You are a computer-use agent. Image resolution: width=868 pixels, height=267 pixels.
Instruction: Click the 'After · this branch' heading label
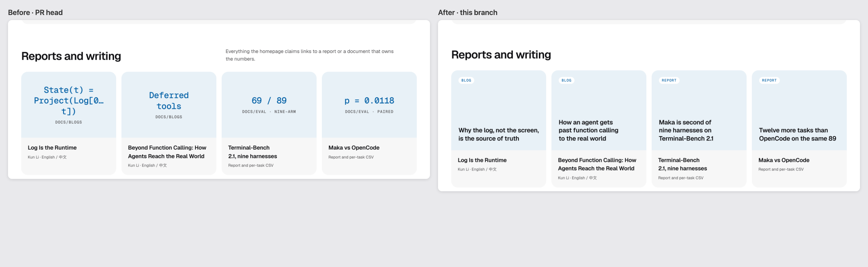467,12
